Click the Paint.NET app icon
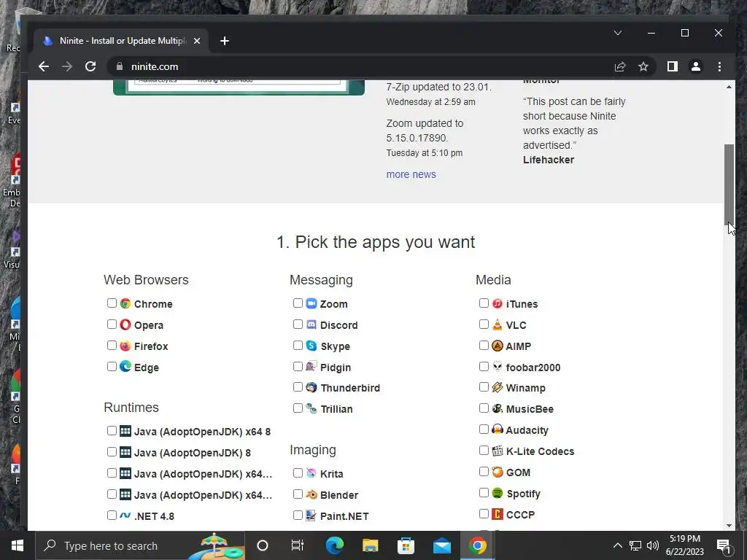 tap(311, 516)
